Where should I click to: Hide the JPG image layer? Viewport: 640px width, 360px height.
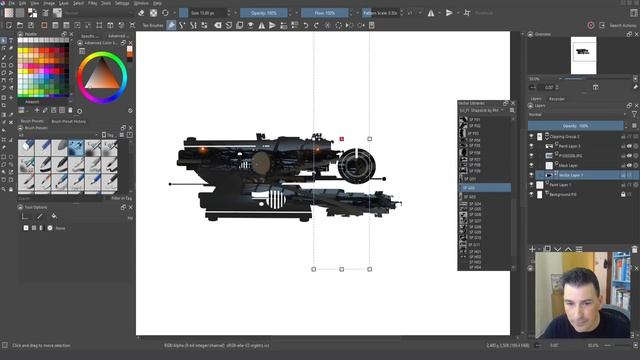coord(531,156)
